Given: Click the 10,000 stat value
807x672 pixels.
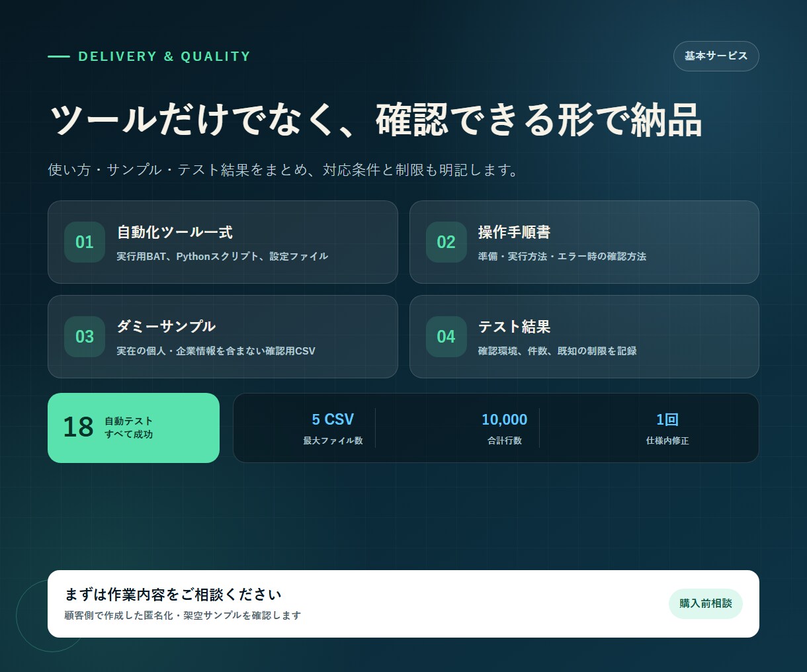Looking at the screenshot, I should (504, 419).
